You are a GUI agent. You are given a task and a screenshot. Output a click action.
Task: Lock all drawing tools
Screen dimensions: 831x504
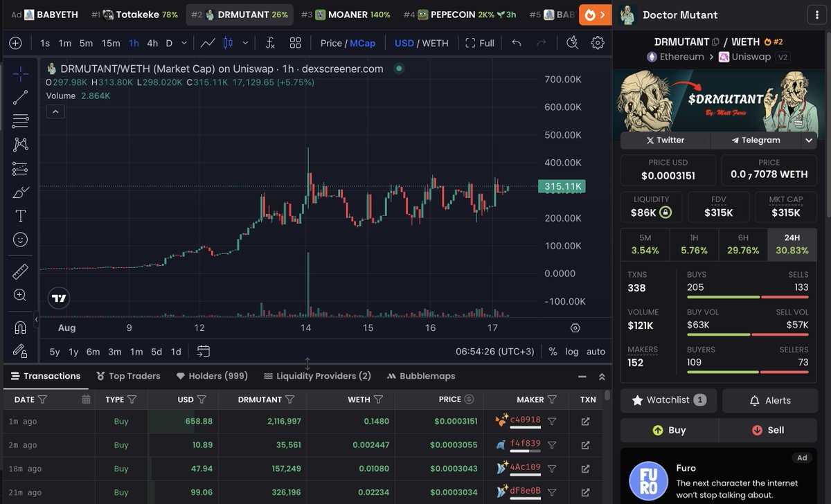click(20, 350)
